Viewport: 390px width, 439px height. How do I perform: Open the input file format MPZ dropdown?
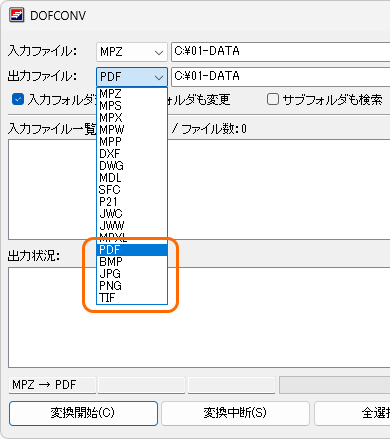tap(132, 52)
